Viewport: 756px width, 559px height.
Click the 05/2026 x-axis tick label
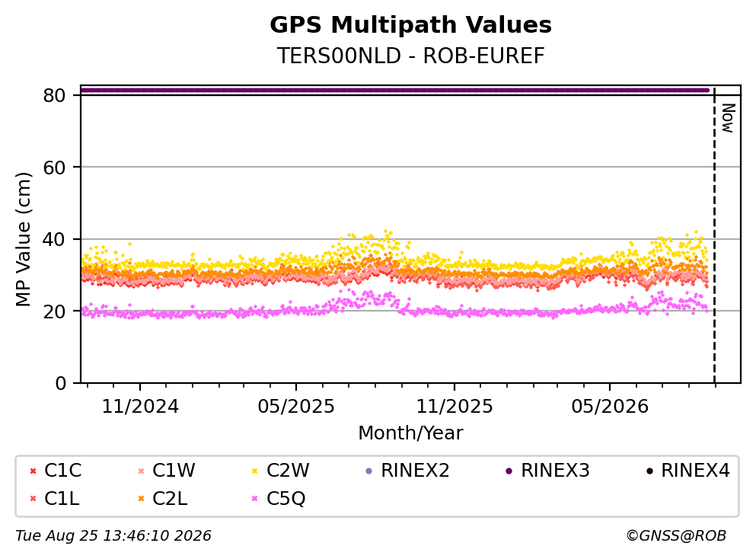[610, 407]
